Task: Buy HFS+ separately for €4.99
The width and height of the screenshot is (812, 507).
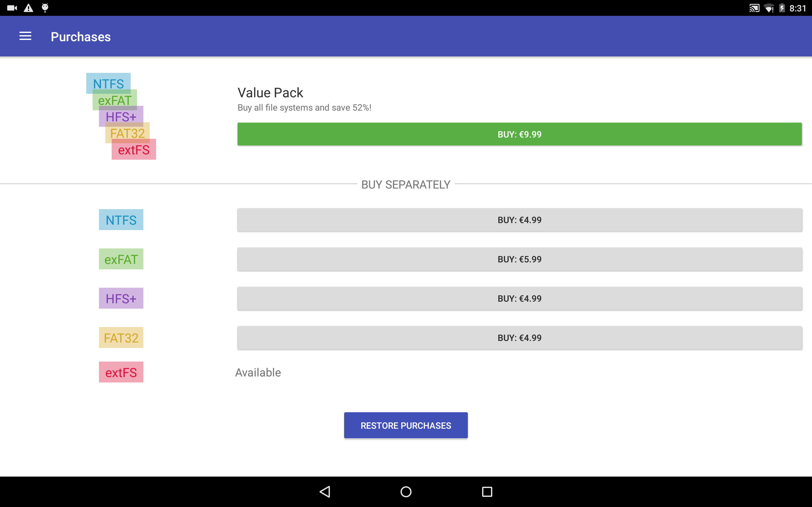Action: tap(519, 298)
